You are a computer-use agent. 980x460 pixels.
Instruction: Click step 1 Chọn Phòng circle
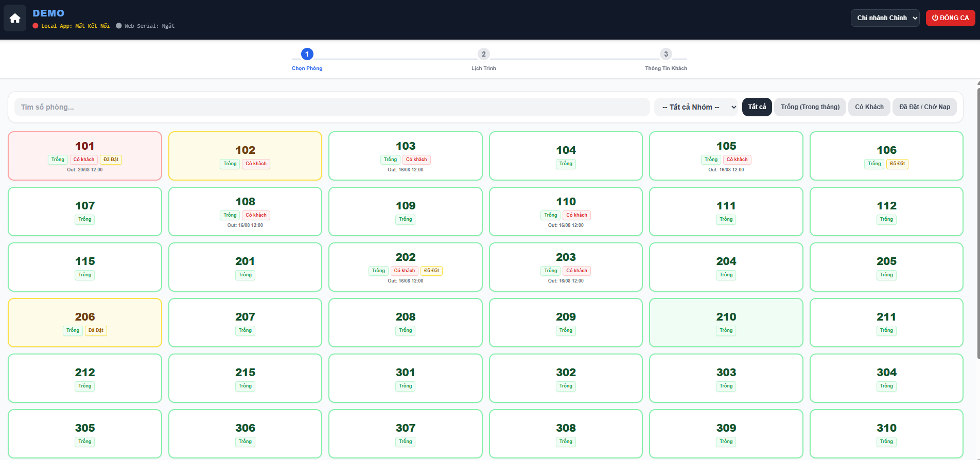pyautogui.click(x=307, y=54)
